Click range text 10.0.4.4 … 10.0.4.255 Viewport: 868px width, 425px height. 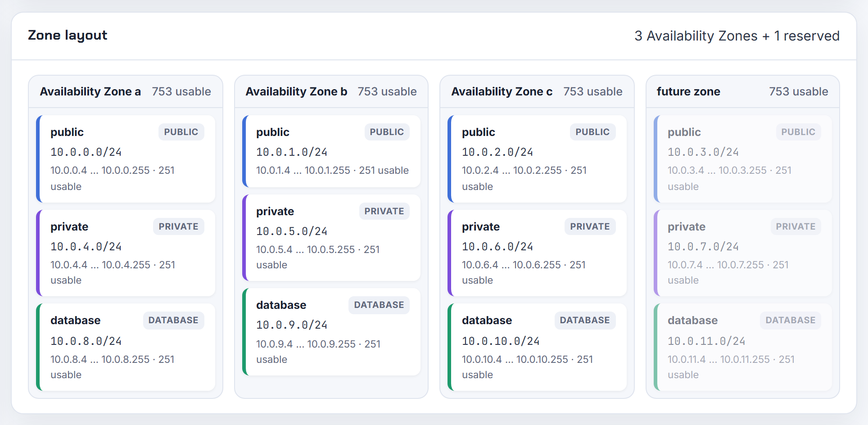(x=100, y=265)
